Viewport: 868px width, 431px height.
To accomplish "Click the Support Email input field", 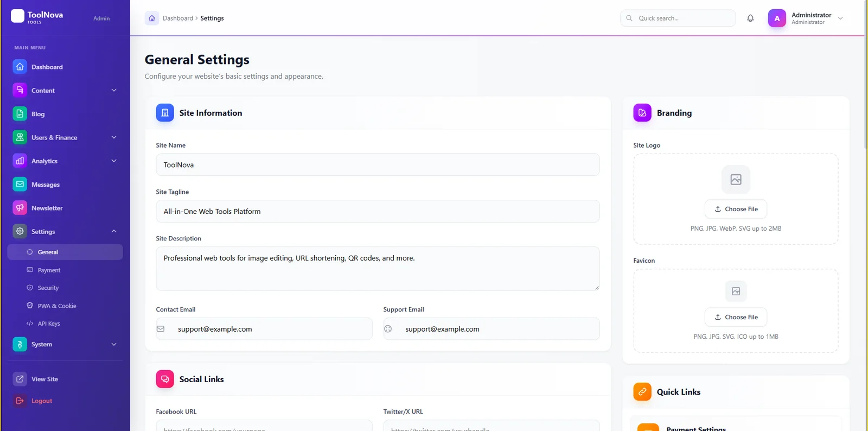I will pos(492,329).
